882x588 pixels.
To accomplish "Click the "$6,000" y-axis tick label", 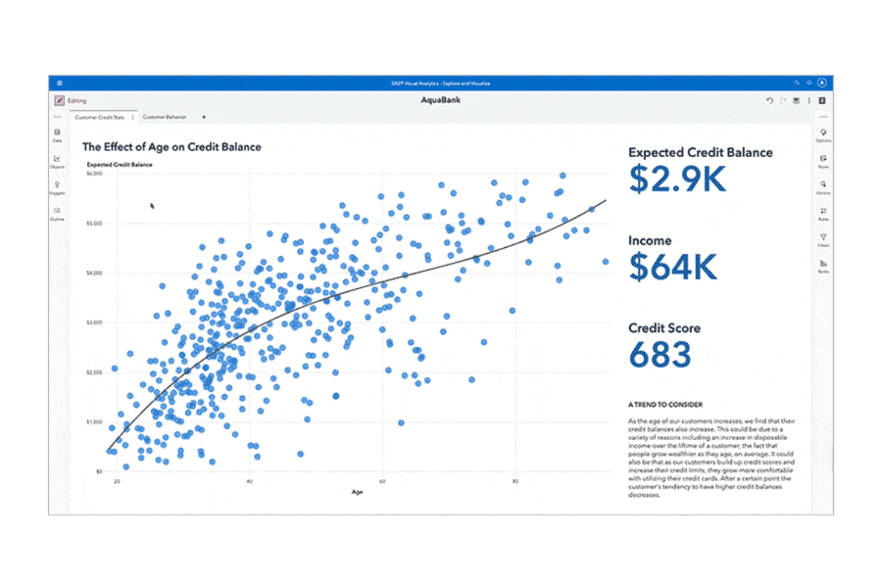I will pos(94,174).
